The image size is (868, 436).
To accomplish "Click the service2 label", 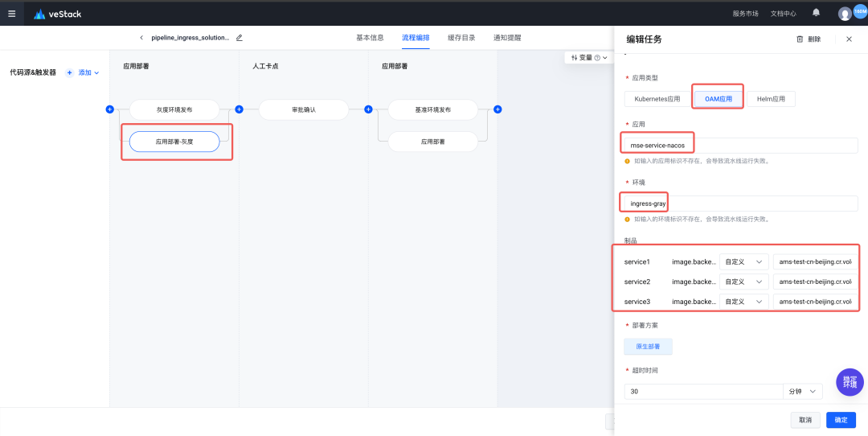I will [x=637, y=282].
